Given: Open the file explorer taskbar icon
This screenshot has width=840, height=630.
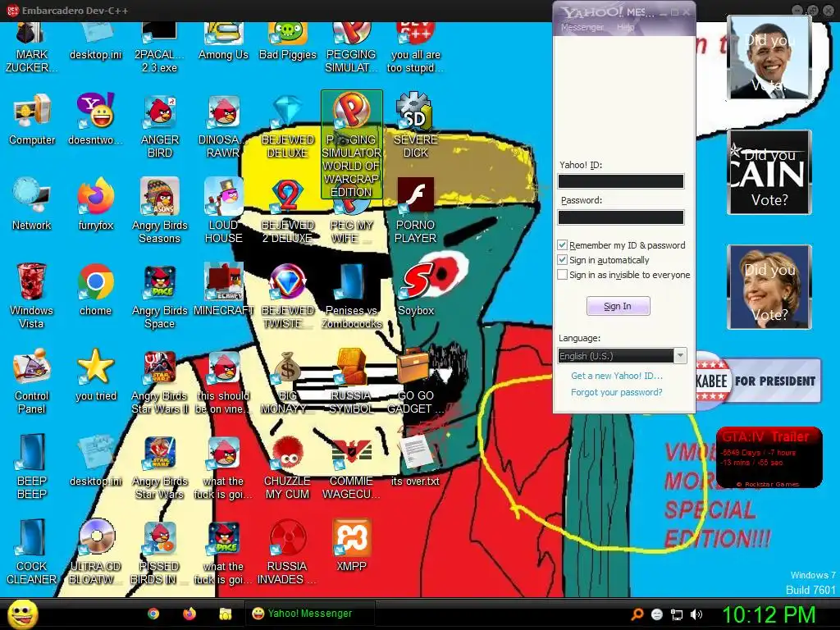Looking at the screenshot, I should [225, 614].
